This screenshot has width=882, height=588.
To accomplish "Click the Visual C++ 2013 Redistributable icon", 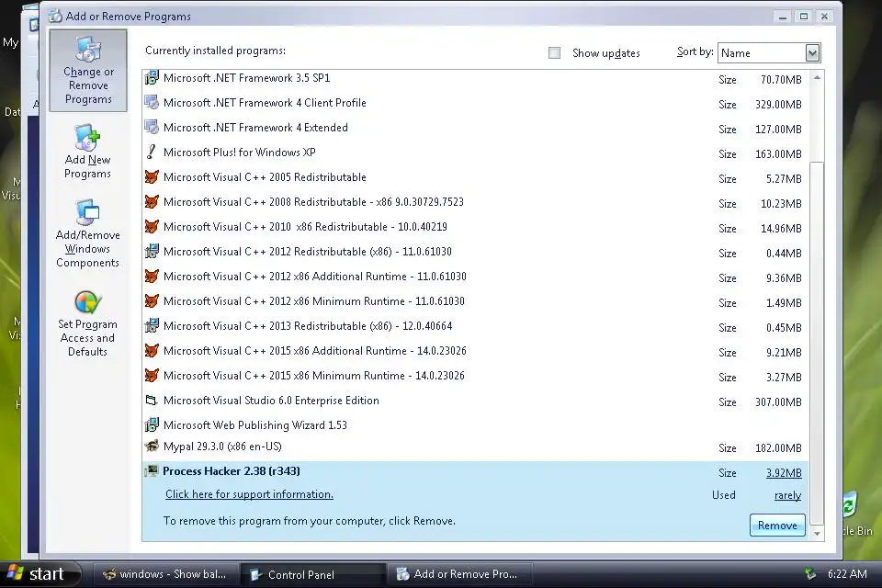I will point(152,325).
